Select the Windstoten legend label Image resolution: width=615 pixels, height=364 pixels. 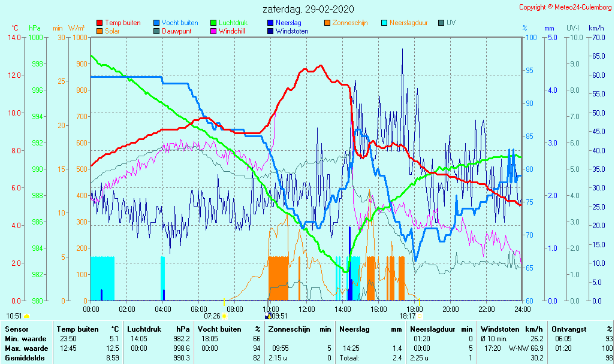[x=292, y=31]
